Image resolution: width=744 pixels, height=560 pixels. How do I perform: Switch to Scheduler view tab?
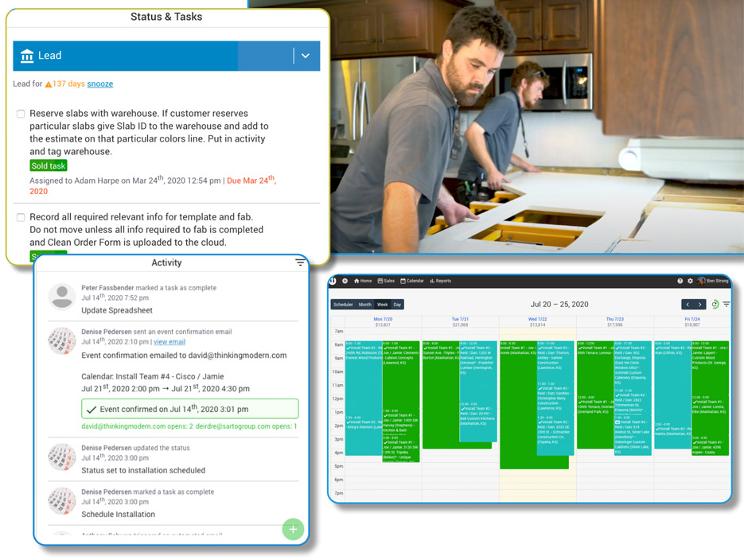tap(343, 305)
